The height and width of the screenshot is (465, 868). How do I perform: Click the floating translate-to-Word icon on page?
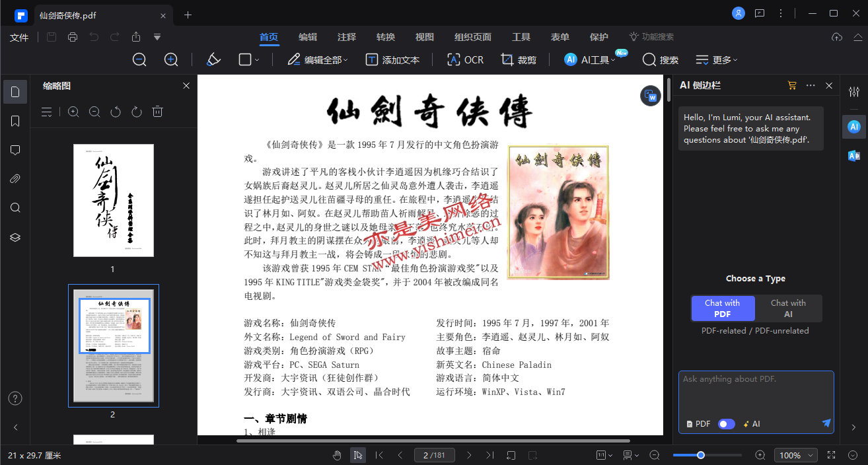(651, 96)
